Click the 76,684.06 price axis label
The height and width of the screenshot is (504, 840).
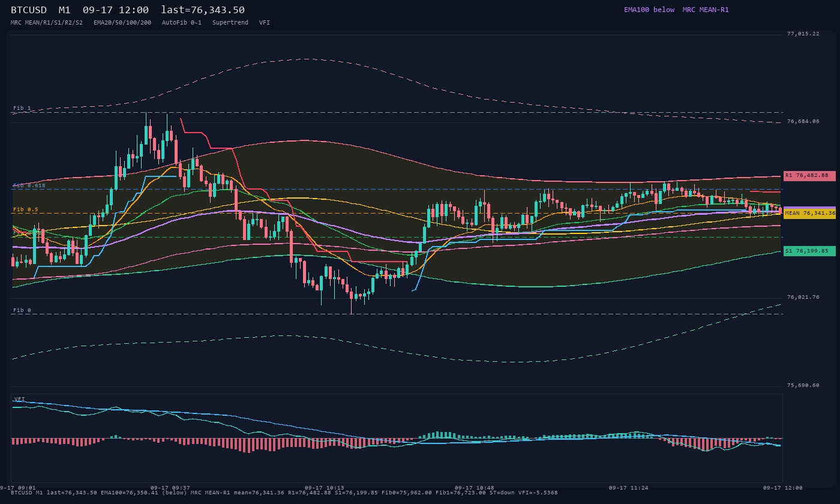803,121
